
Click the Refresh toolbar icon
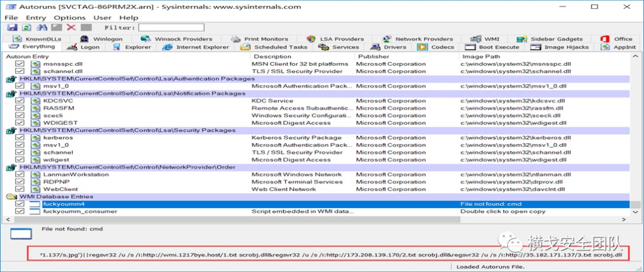pos(27,27)
